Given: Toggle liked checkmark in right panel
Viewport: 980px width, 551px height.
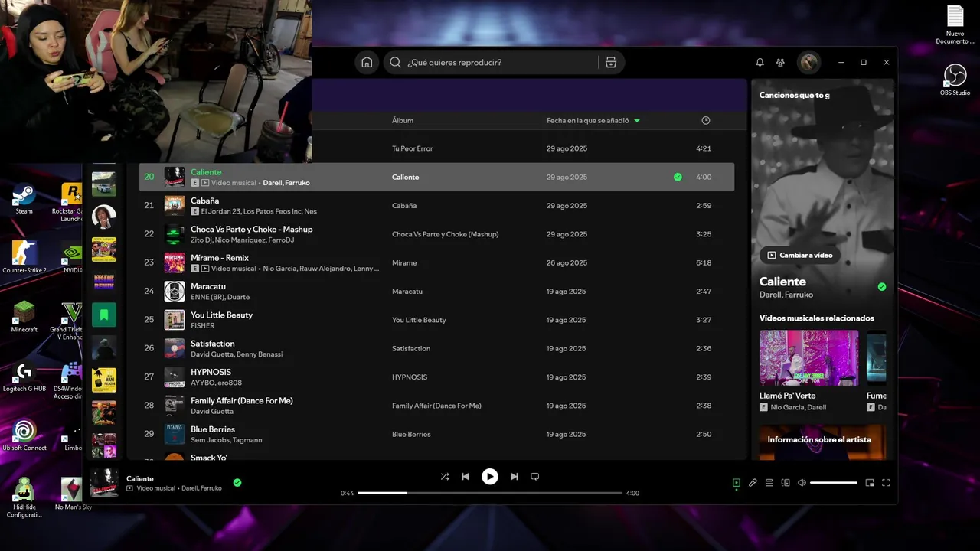Looking at the screenshot, I should pyautogui.click(x=882, y=287).
